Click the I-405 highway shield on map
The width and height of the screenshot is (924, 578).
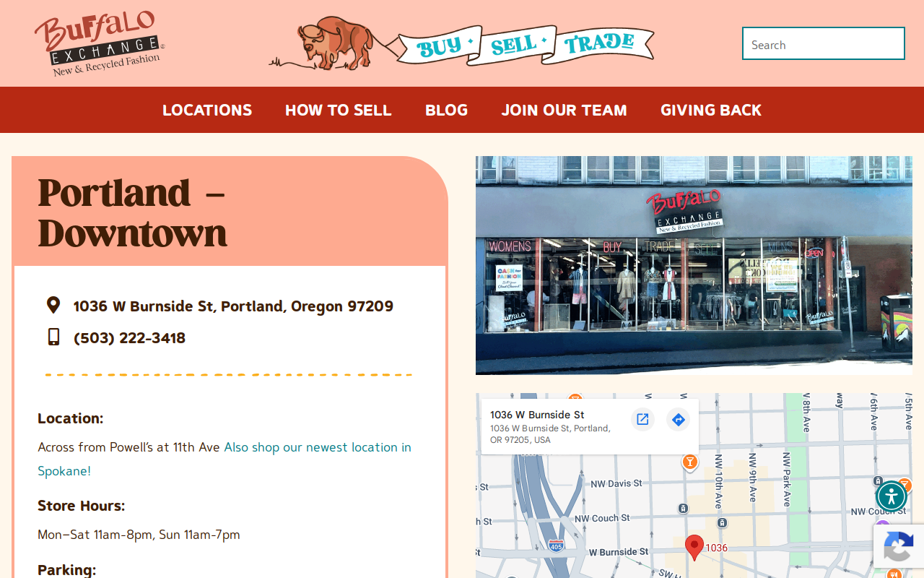click(x=556, y=545)
